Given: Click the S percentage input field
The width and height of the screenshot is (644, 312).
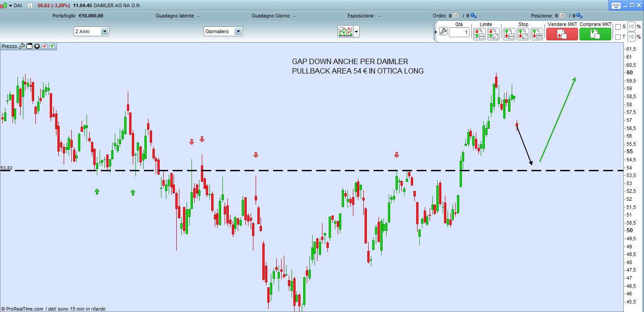Looking at the screenshot, I should point(631,26).
